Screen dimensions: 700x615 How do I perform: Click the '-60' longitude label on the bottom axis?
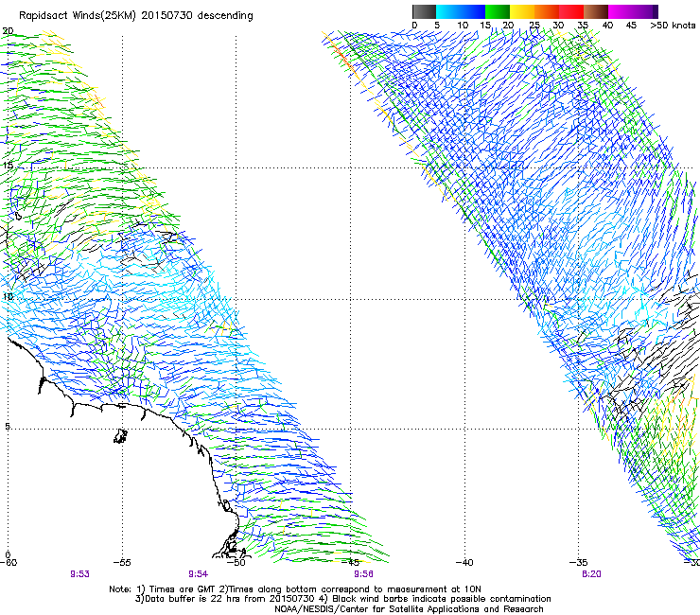pyautogui.click(x=9, y=562)
